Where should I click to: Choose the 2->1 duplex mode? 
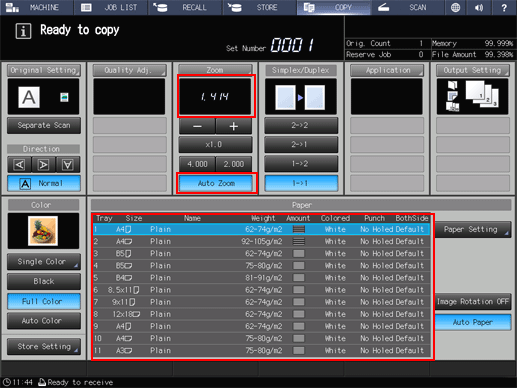301,144
